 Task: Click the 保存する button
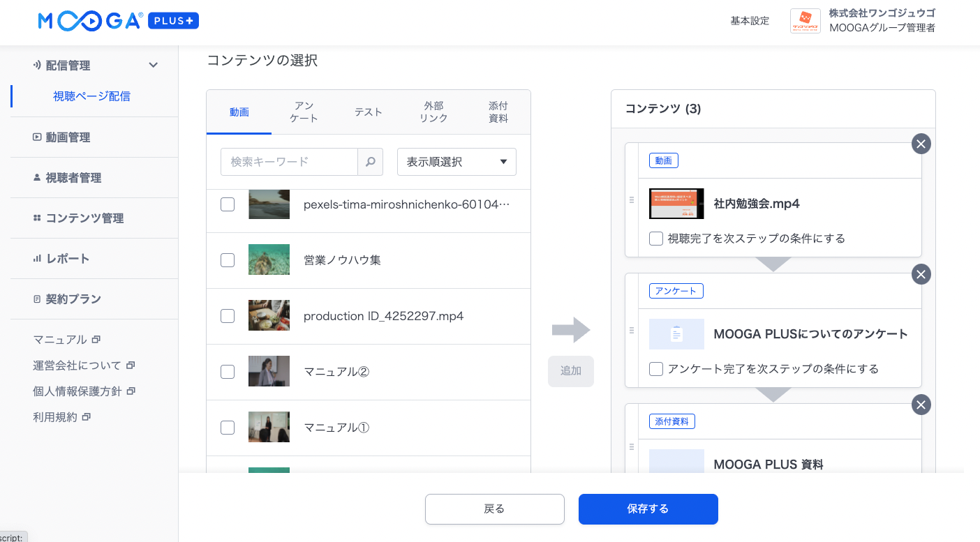click(648, 509)
